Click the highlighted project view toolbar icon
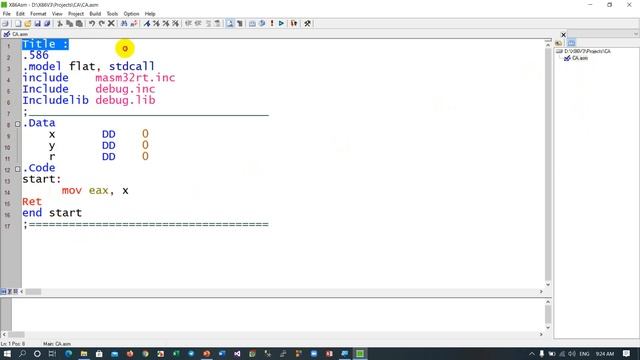Viewport: 640px width, 360px height. [230, 24]
